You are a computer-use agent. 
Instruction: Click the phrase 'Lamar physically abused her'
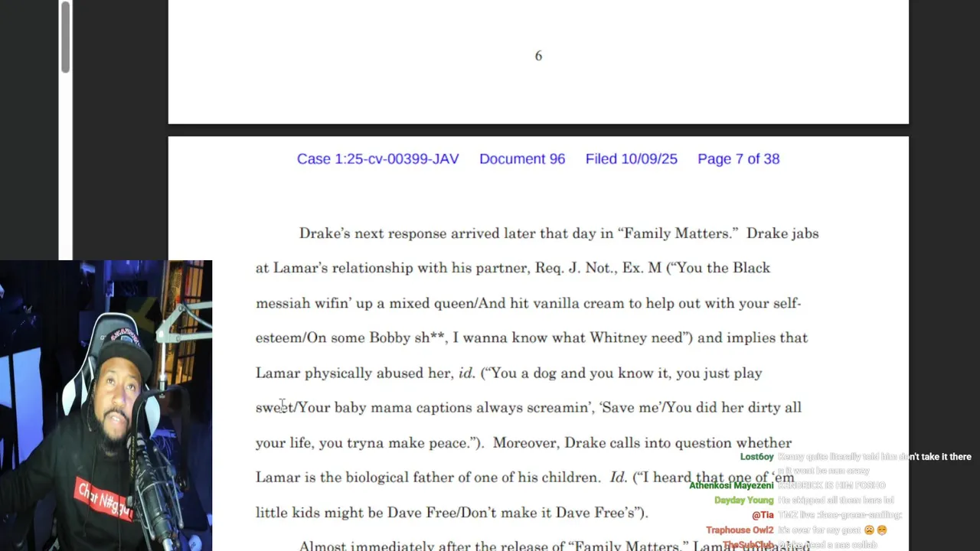click(x=354, y=373)
